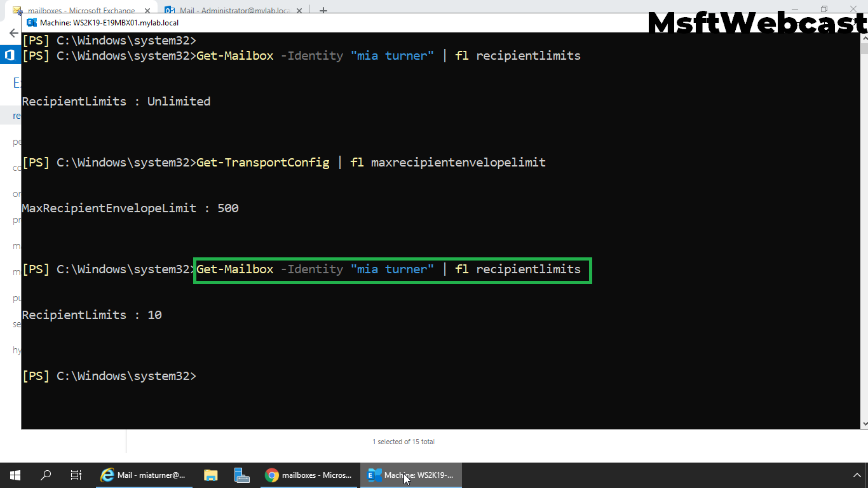
Task: Open Server Manager from the taskbar
Action: coord(241,475)
